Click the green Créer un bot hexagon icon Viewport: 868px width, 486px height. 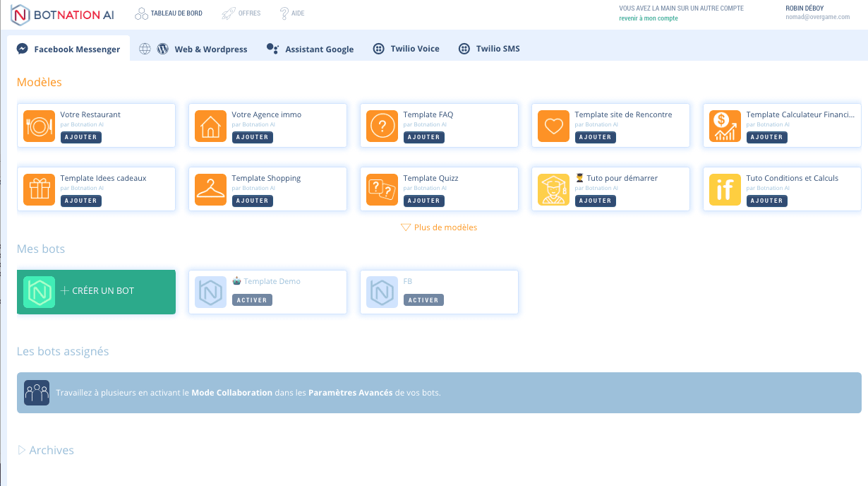39,292
